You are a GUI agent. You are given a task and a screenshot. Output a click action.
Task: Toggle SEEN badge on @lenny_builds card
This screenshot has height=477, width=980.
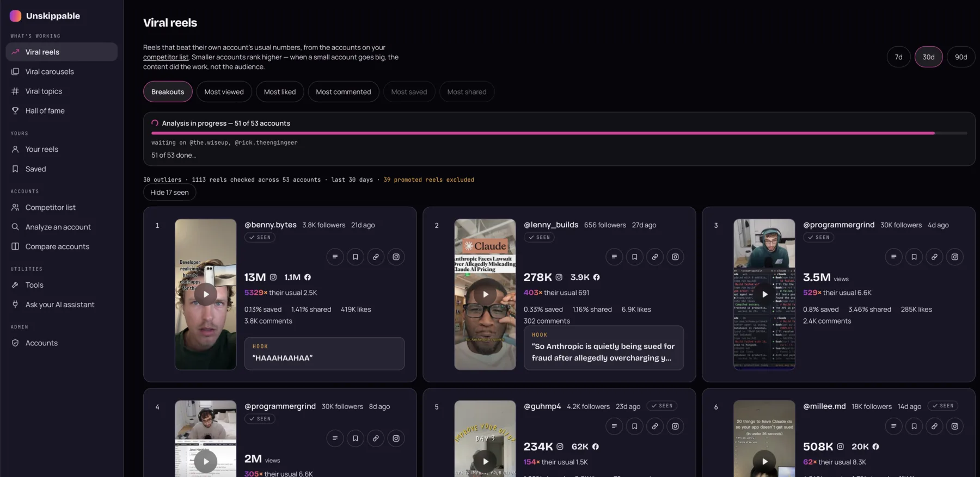tap(539, 237)
